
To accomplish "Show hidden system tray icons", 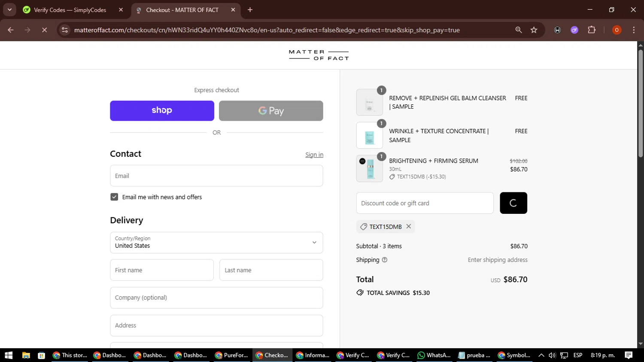I will pos(541,355).
